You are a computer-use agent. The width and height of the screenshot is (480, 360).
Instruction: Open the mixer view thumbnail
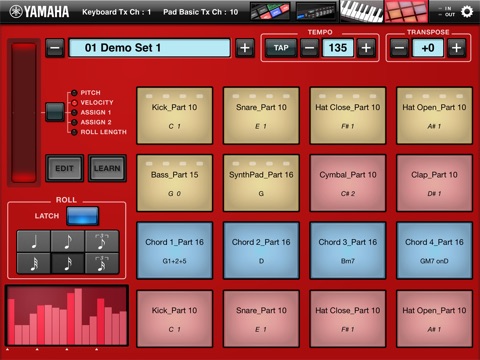pos(316,11)
